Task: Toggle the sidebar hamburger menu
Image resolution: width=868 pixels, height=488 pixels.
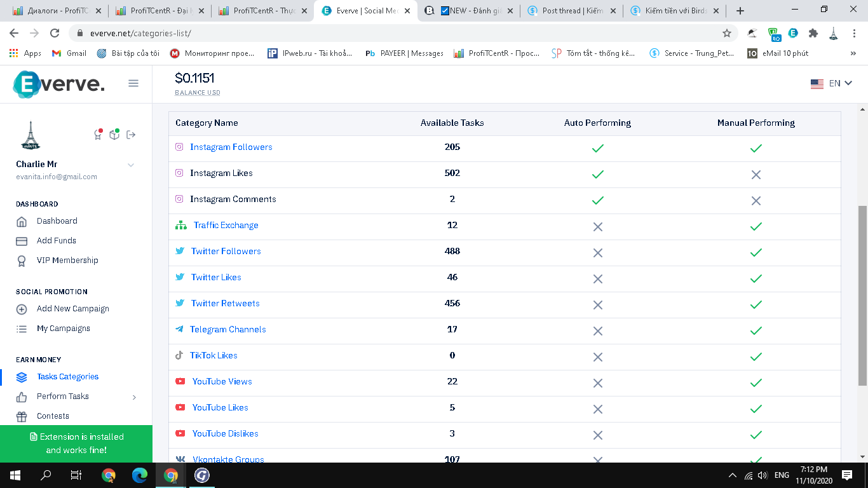Action: pos(133,83)
